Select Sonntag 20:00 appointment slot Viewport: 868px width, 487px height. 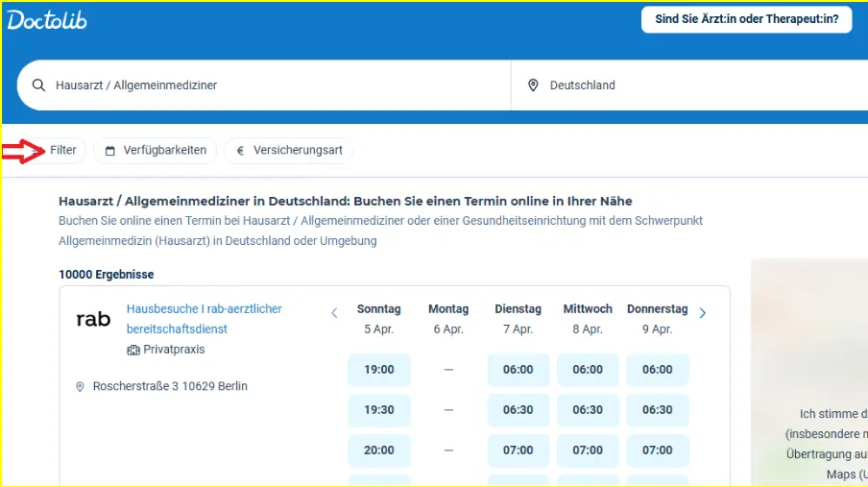click(378, 450)
